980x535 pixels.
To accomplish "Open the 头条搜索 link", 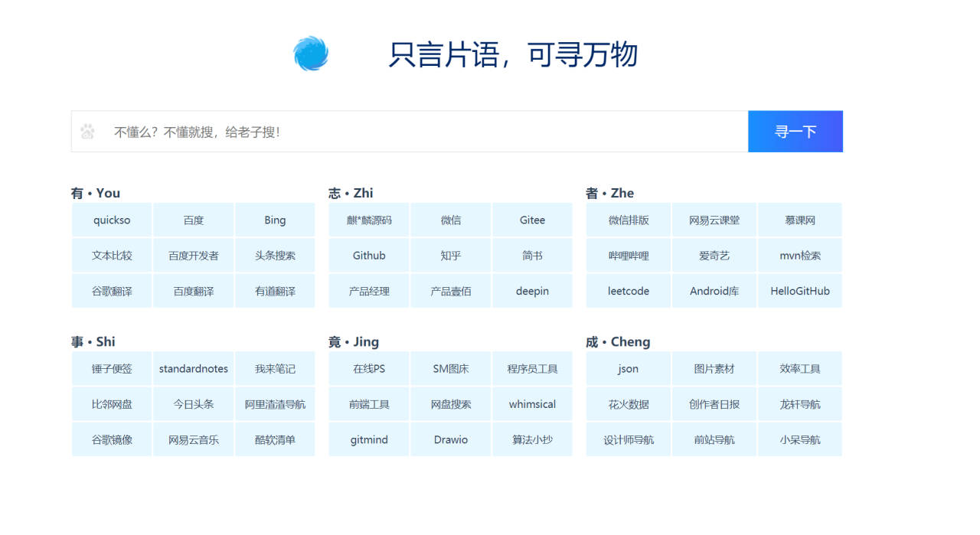I will (x=275, y=256).
